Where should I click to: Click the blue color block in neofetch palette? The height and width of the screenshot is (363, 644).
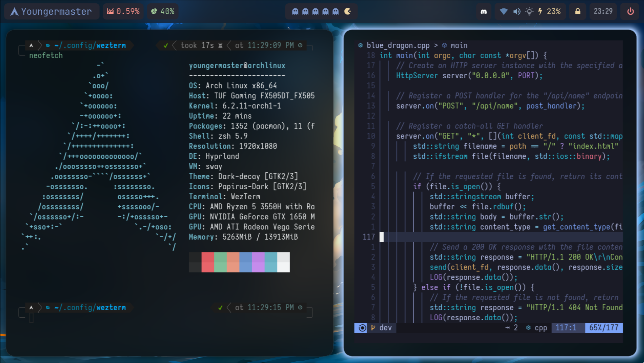[246, 262]
